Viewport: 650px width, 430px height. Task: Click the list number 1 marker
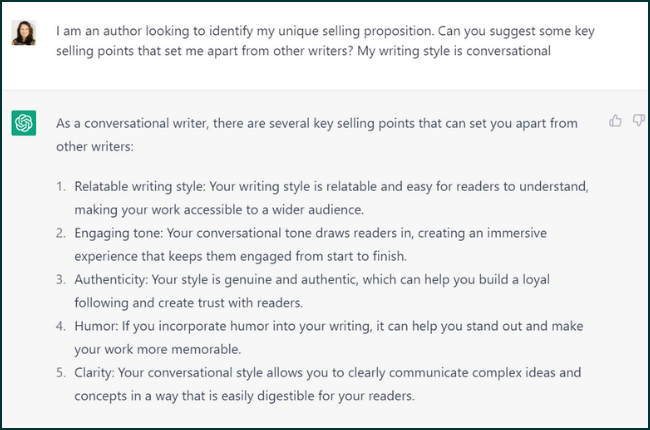tap(60, 186)
